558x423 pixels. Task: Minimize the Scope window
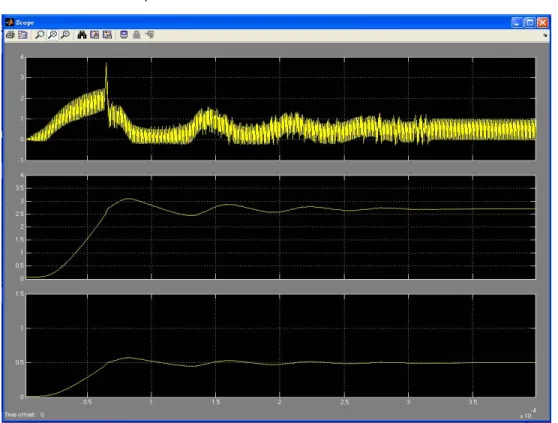point(517,23)
